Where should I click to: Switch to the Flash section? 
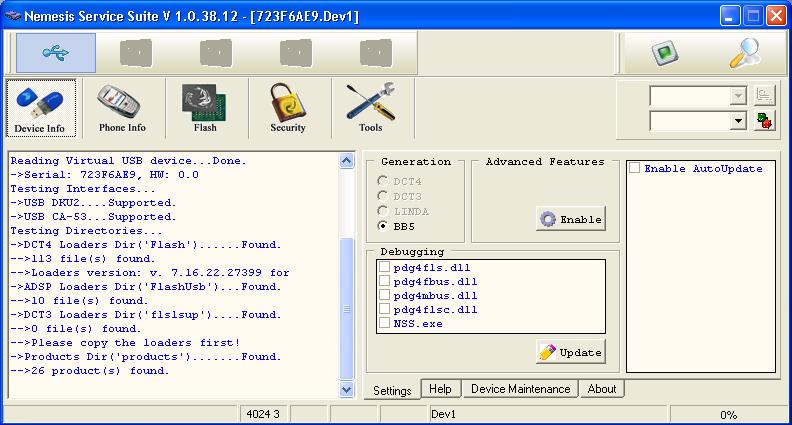(204, 108)
